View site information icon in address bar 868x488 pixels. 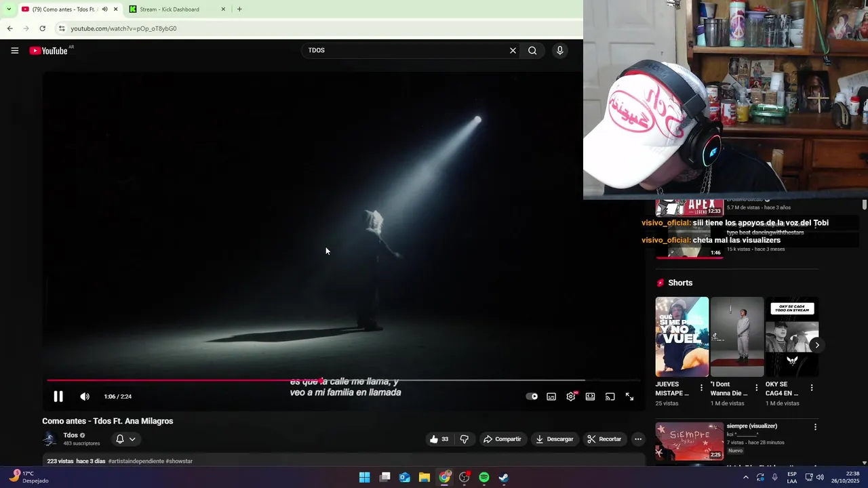tap(61, 28)
